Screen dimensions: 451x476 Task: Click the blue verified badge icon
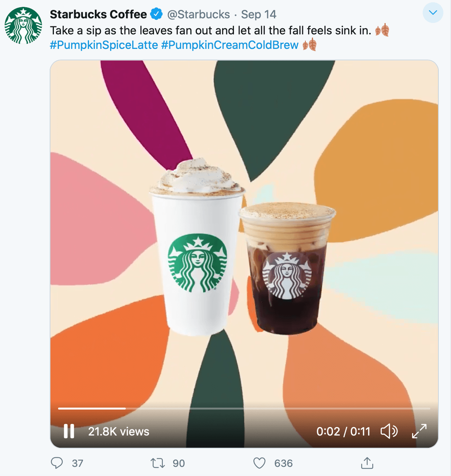tap(156, 14)
